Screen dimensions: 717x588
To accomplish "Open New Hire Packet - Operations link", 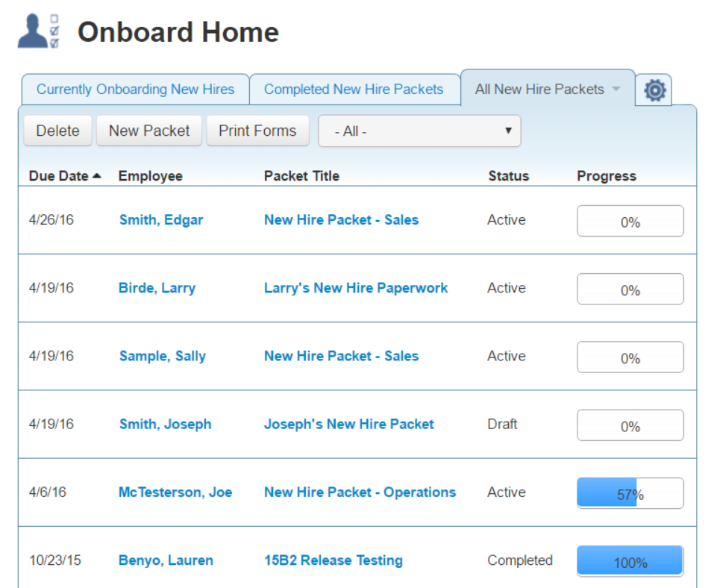I will tap(360, 492).
